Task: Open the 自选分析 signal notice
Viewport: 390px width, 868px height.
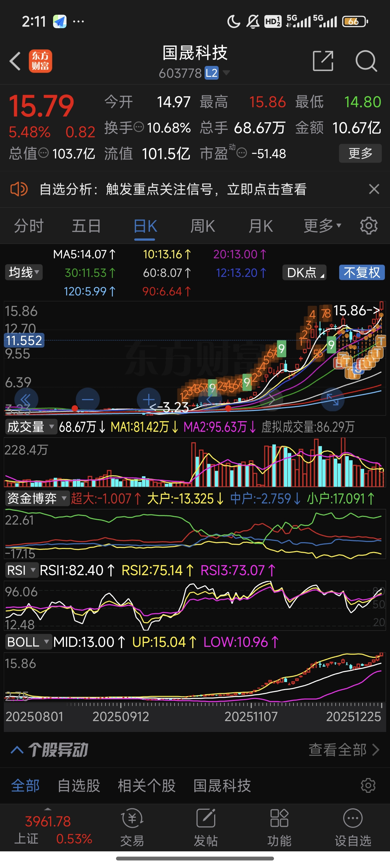Action: point(173,189)
